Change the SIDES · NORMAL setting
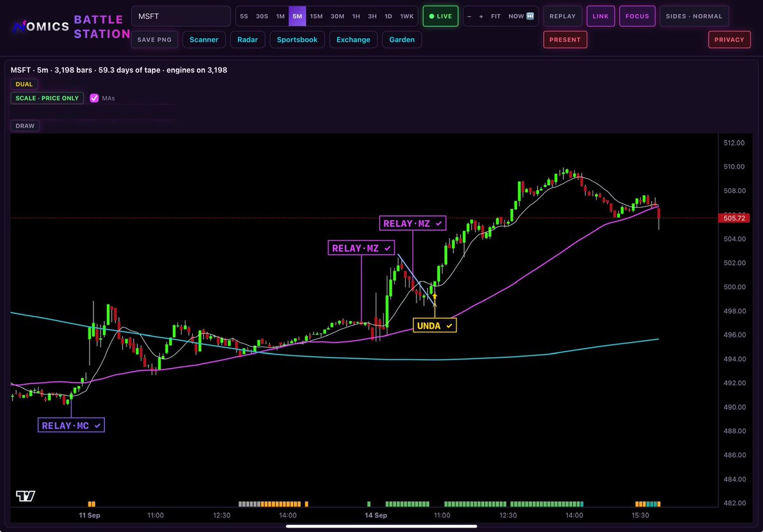The width and height of the screenshot is (763, 532). 694,17
